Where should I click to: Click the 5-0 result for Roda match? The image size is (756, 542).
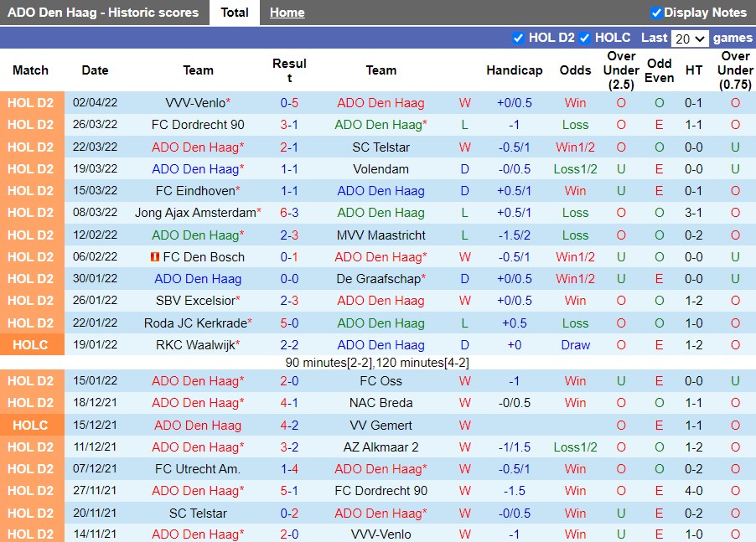[289, 323]
